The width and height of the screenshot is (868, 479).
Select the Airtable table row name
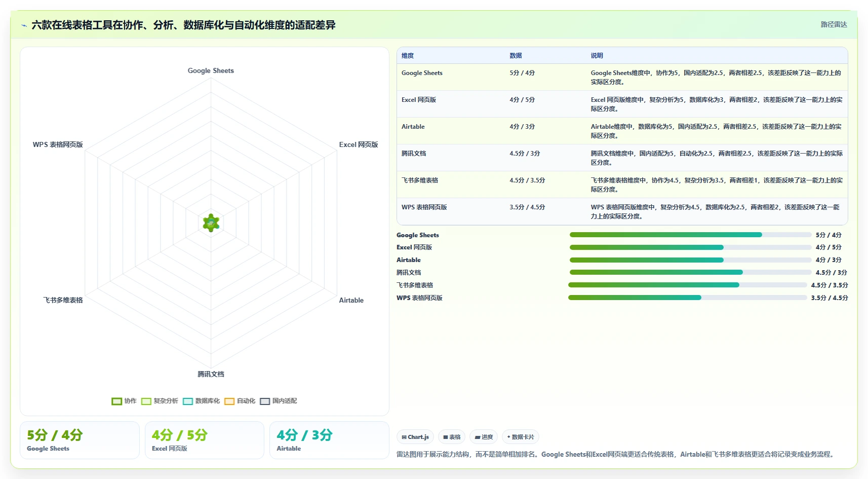coord(413,127)
